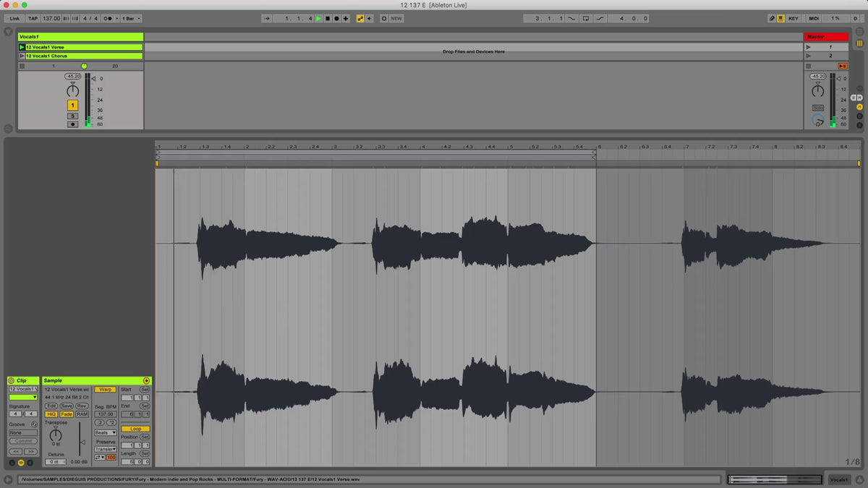Toggle the Warp switch off

pyautogui.click(x=105, y=390)
